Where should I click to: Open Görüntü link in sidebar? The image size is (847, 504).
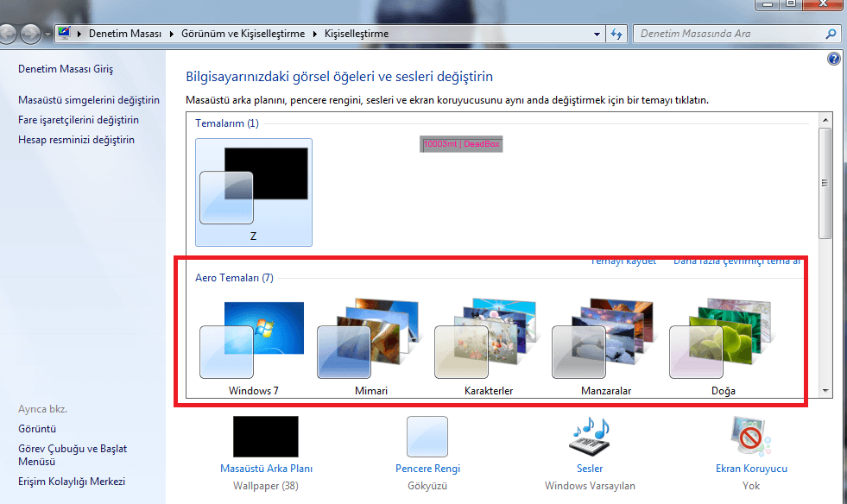pyautogui.click(x=37, y=429)
